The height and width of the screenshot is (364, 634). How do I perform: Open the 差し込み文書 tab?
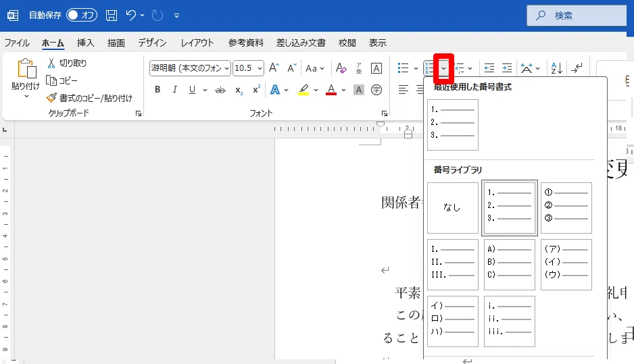(x=301, y=43)
